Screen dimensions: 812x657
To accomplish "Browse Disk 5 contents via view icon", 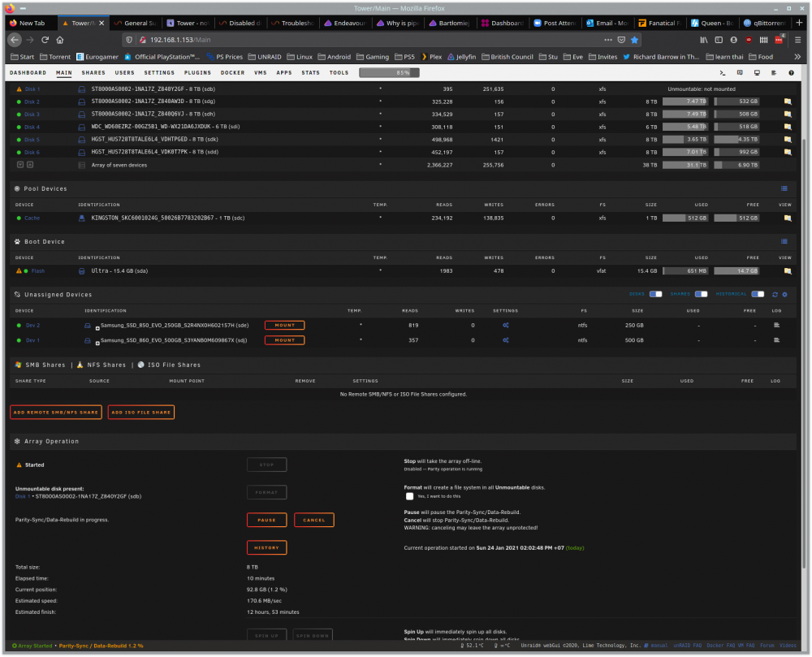I will 788,139.
